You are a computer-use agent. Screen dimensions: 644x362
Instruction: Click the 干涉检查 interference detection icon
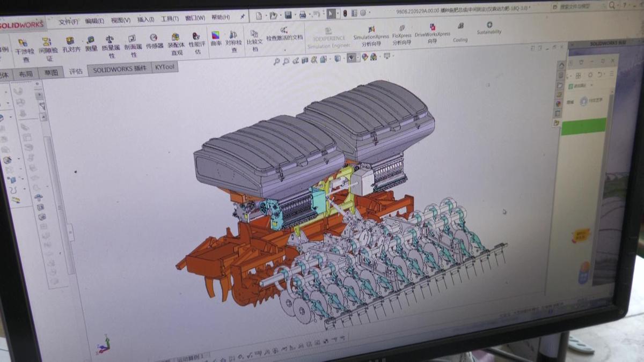tap(23, 48)
